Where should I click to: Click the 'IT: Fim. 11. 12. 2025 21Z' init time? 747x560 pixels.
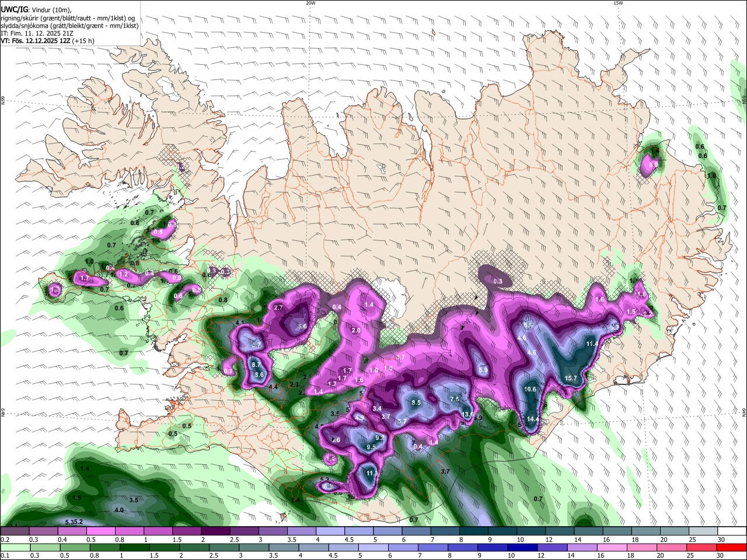(x=37, y=33)
